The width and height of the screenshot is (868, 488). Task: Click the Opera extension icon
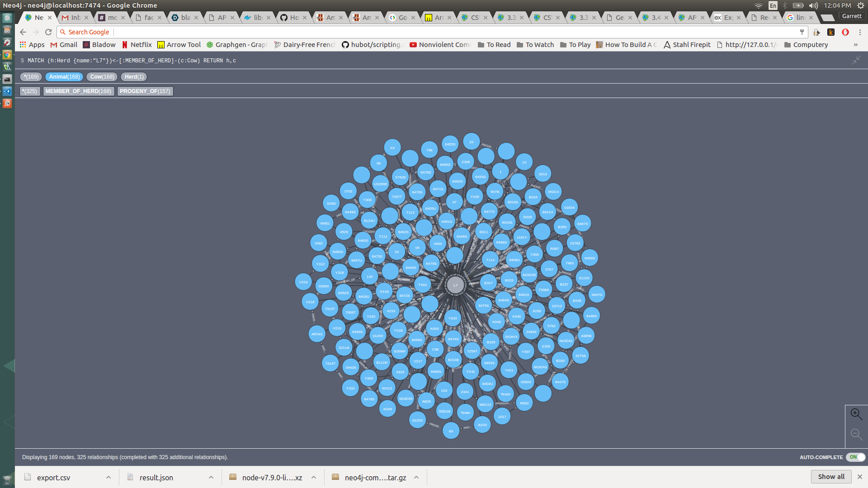click(845, 32)
